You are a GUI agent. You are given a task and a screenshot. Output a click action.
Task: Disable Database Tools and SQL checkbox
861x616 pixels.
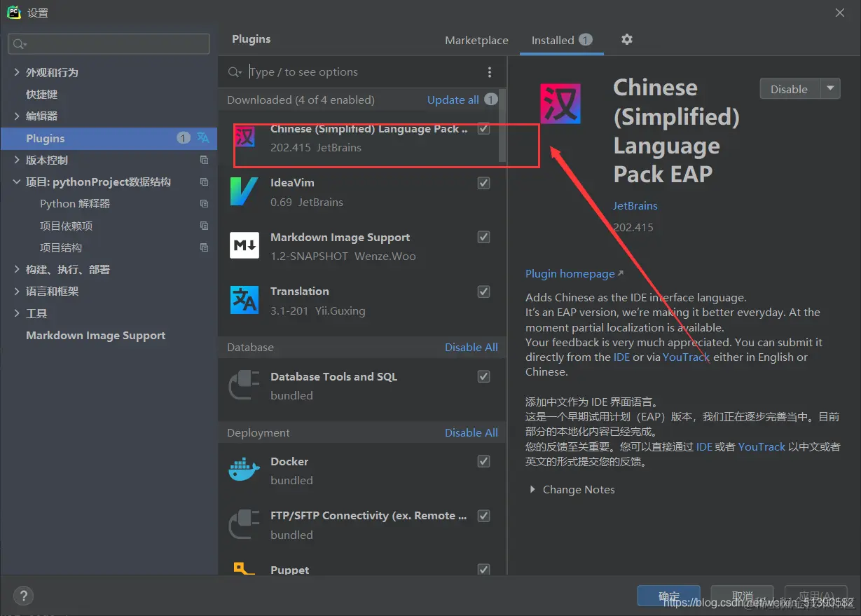coord(483,376)
